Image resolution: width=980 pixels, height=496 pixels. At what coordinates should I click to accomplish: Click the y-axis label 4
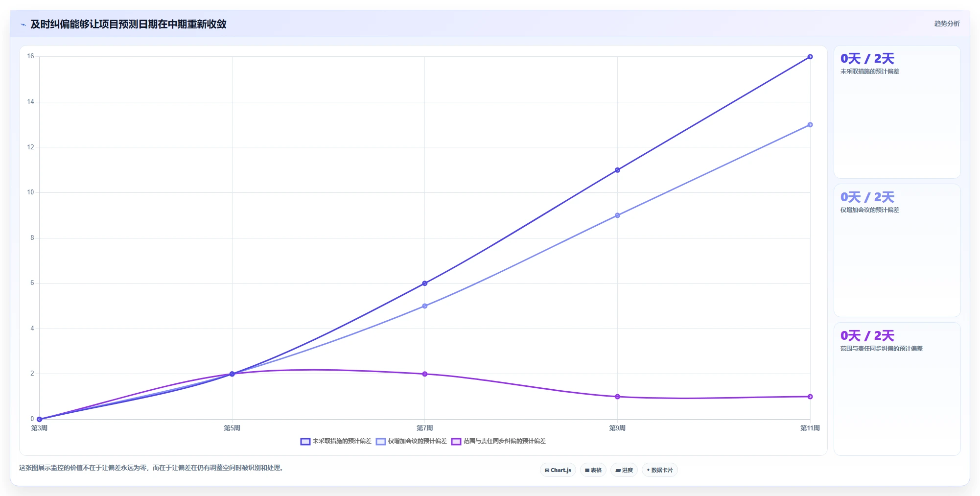point(32,329)
